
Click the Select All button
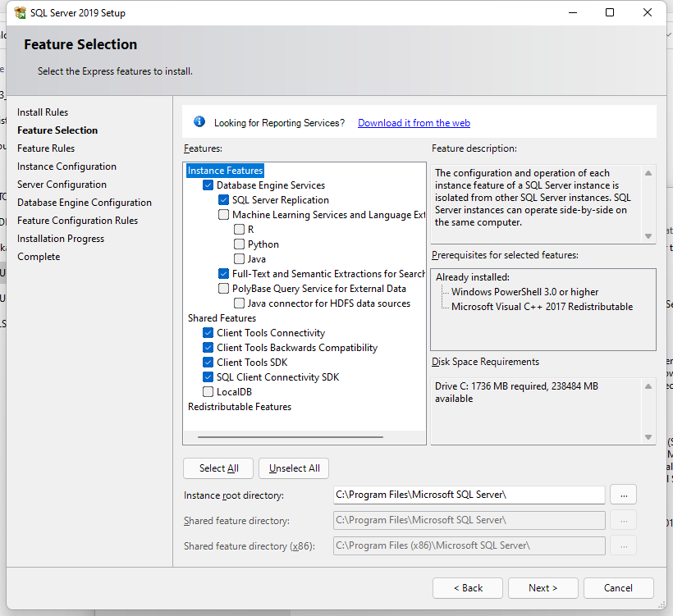click(218, 468)
